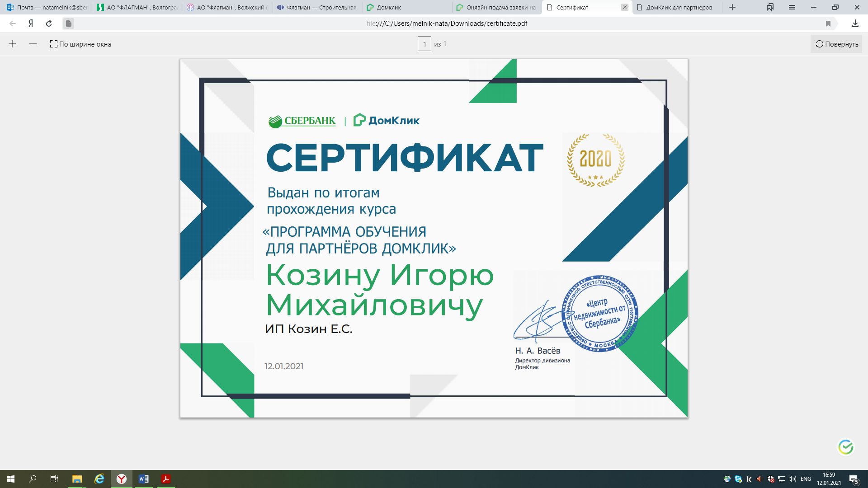Switch the ENG input language
This screenshot has height=488, width=868.
point(806,479)
